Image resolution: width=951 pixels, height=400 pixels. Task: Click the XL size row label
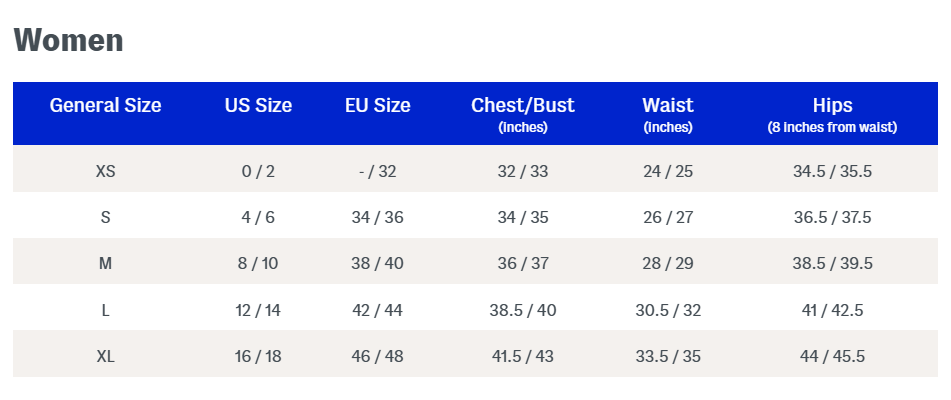[105, 356]
